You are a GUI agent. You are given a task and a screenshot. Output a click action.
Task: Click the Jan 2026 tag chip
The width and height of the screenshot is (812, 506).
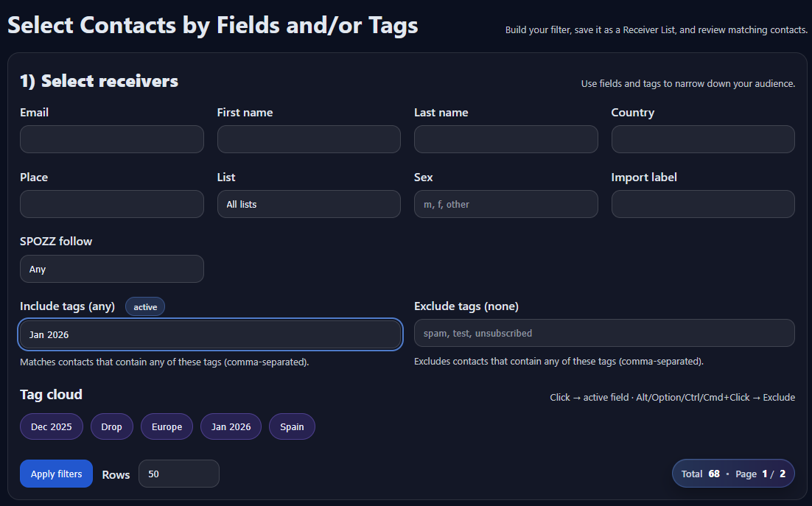[231, 426]
